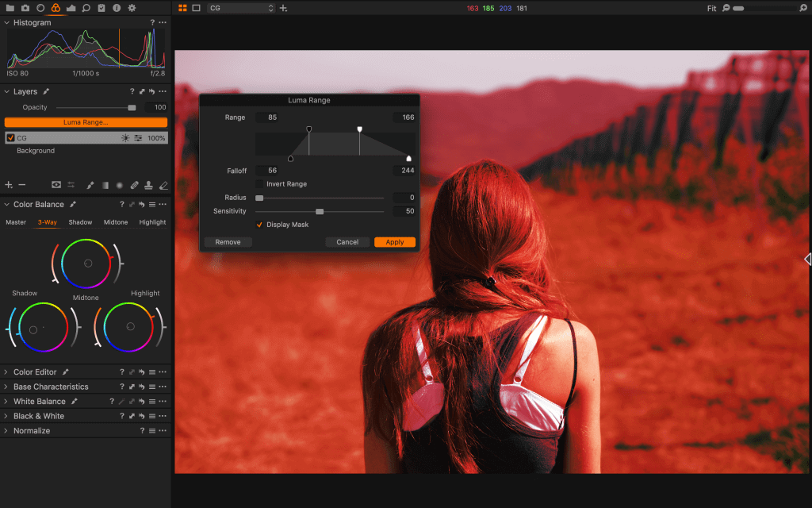Expand the Color Editor panel
Screen dimensions: 812x508
pos(8,371)
